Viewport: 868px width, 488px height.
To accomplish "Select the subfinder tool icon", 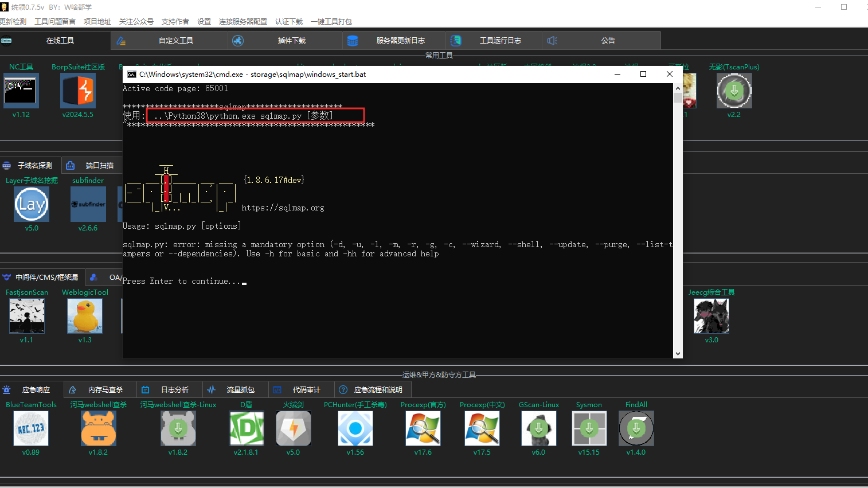I will (87, 204).
